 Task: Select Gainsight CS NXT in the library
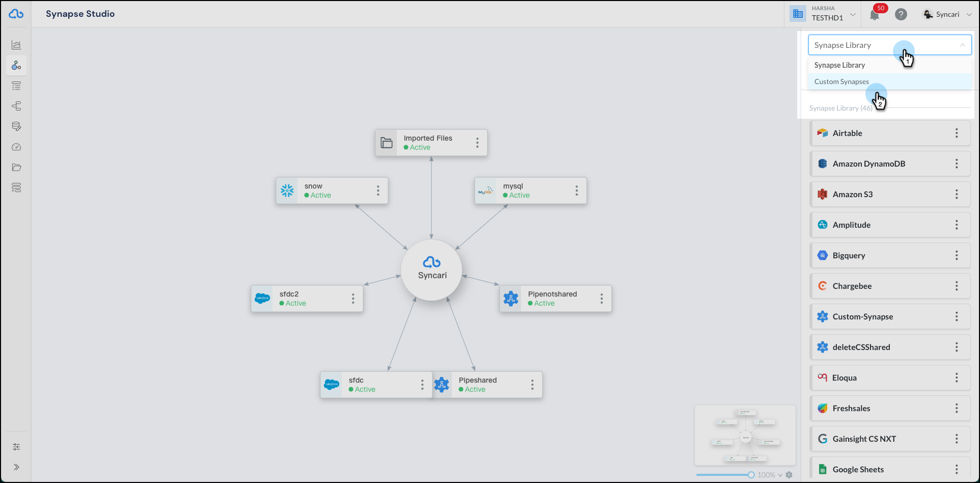(x=890, y=439)
